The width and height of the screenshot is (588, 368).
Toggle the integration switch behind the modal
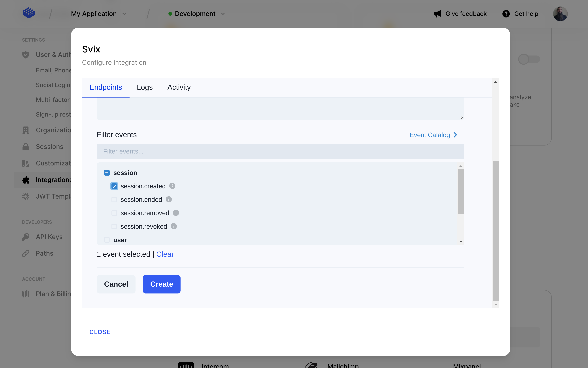(529, 59)
